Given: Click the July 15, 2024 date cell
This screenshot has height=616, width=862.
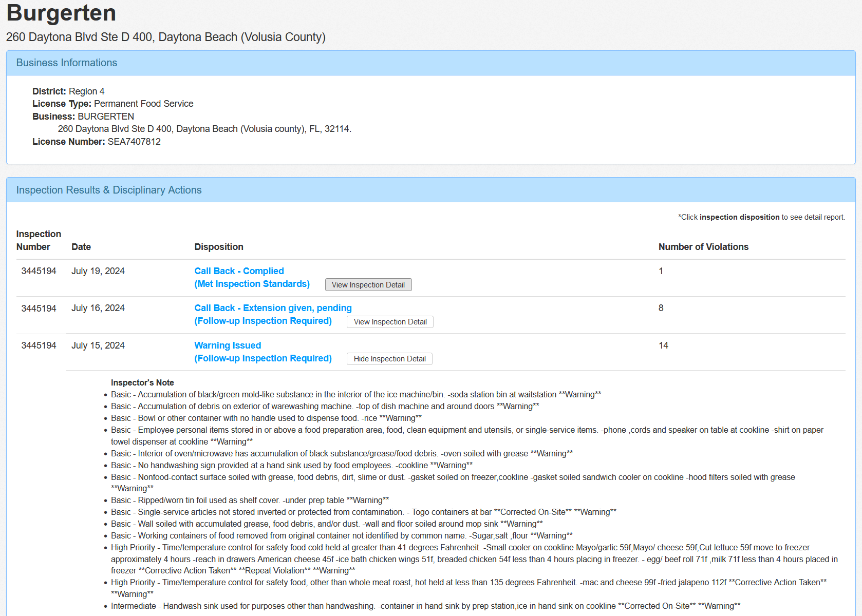Looking at the screenshot, I should [98, 345].
